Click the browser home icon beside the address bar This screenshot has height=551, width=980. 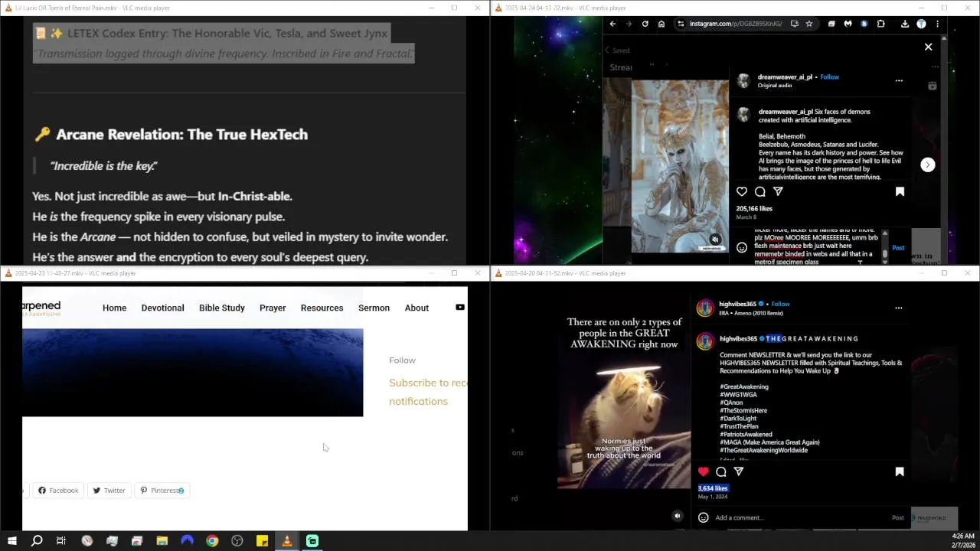[x=661, y=24]
